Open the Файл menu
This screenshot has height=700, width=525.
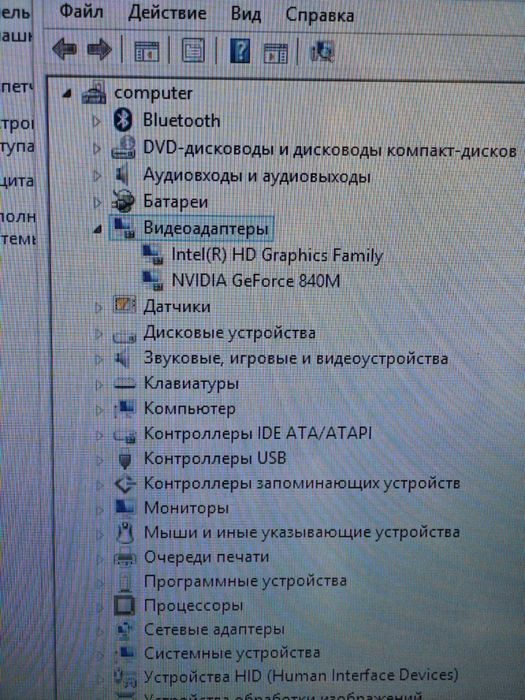point(81,11)
